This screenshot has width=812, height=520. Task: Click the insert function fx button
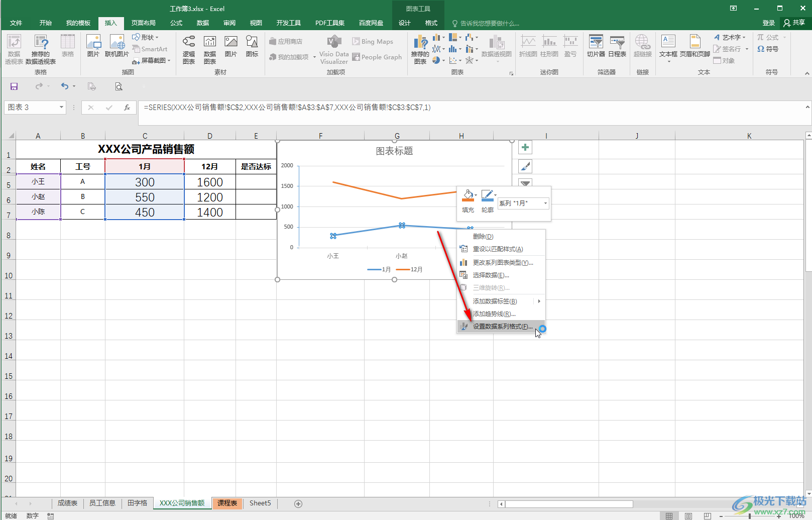(127, 108)
